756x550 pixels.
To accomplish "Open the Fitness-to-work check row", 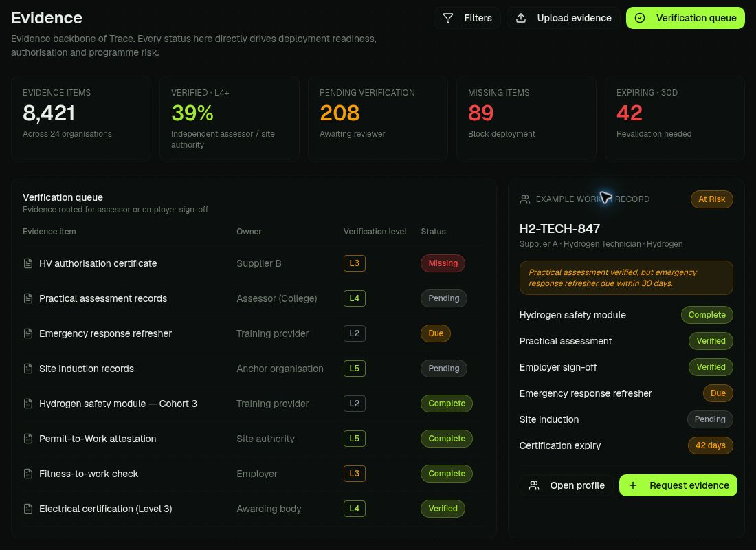I will pos(254,474).
